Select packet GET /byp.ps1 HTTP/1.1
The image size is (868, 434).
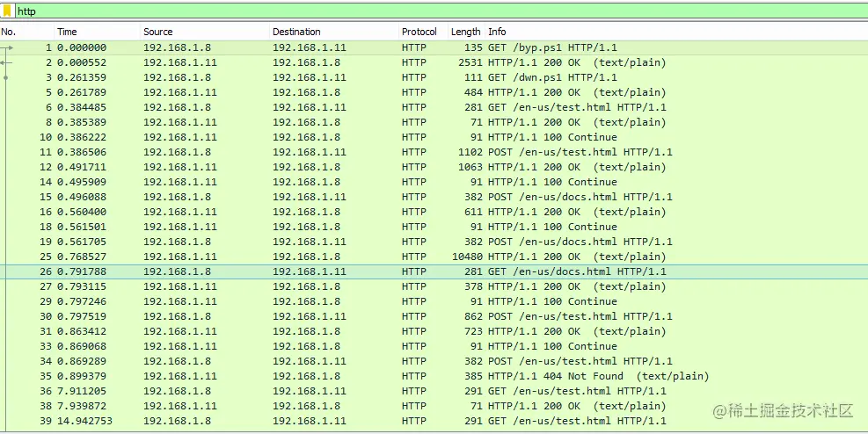(434, 47)
